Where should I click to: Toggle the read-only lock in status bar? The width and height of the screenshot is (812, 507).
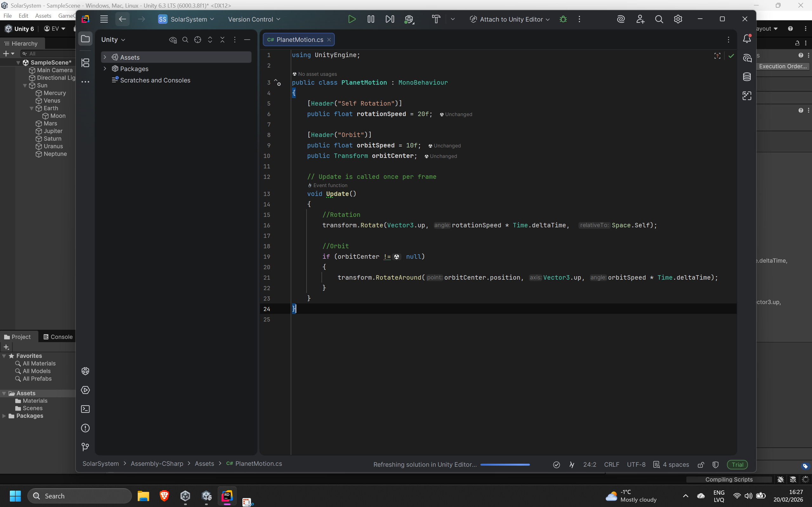tap(701, 465)
